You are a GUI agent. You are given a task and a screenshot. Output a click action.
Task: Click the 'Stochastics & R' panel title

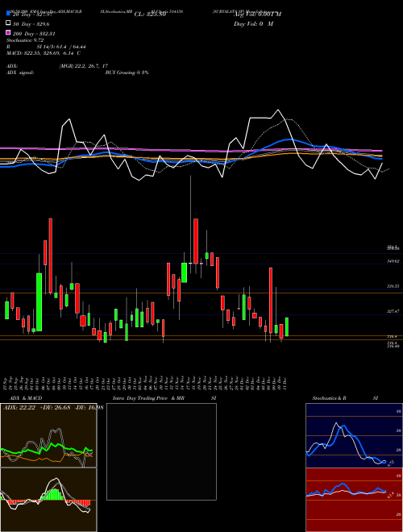pyautogui.click(x=330, y=398)
